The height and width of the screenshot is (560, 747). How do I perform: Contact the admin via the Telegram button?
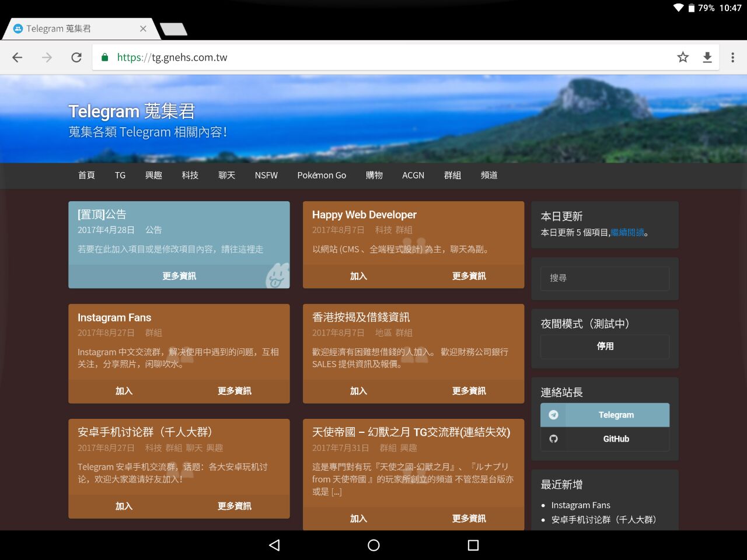point(605,415)
